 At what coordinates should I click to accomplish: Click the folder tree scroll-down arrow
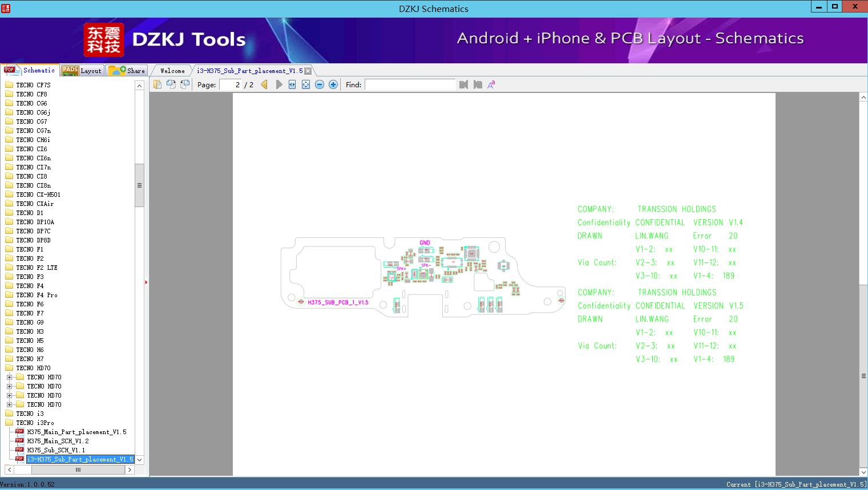139,460
